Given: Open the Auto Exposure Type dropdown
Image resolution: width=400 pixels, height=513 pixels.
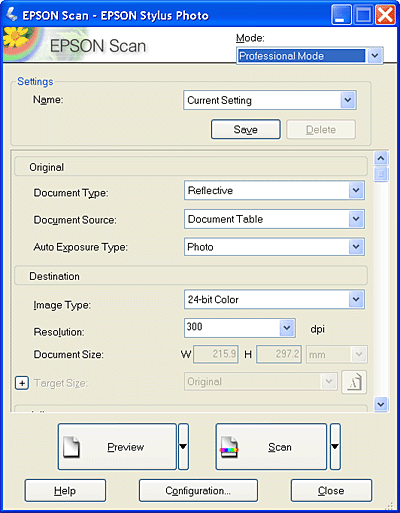Looking at the screenshot, I should coord(274,247).
